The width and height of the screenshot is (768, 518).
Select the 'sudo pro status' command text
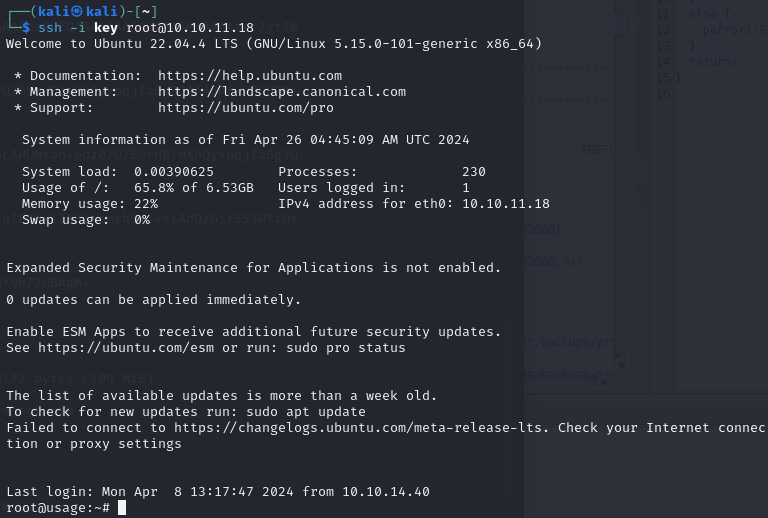click(346, 348)
